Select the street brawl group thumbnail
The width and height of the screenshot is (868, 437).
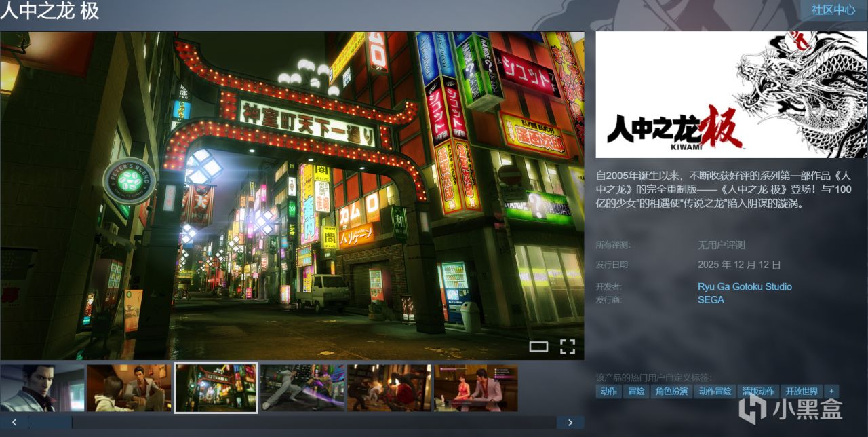389,388
